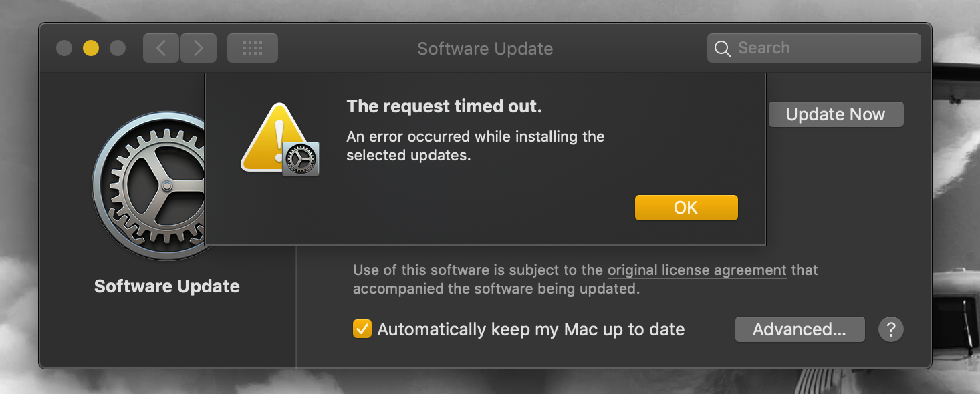
Task: Click "The request timed out." heading
Action: click(x=444, y=106)
